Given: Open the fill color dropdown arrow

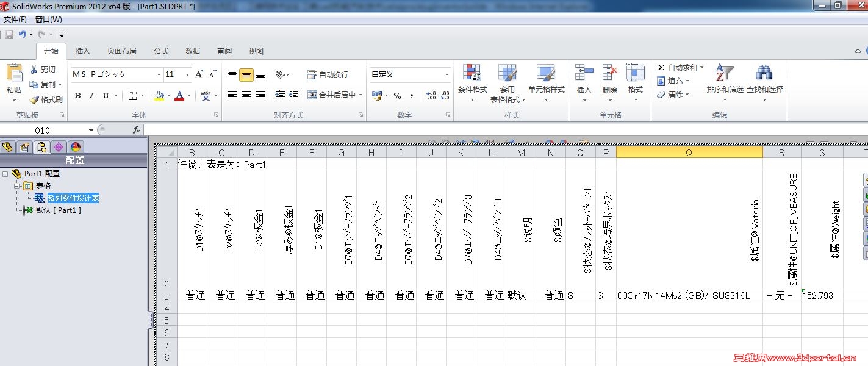Looking at the screenshot, I should 169,96.
